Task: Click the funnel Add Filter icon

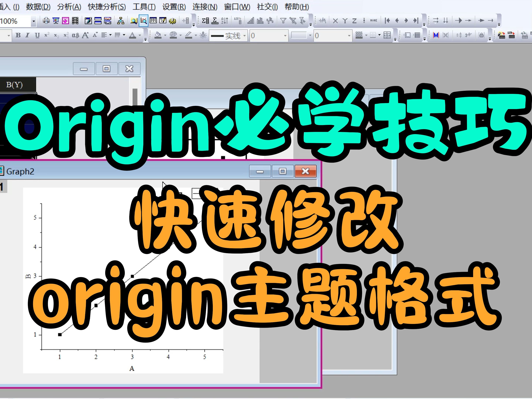Action: pos(283,21)
